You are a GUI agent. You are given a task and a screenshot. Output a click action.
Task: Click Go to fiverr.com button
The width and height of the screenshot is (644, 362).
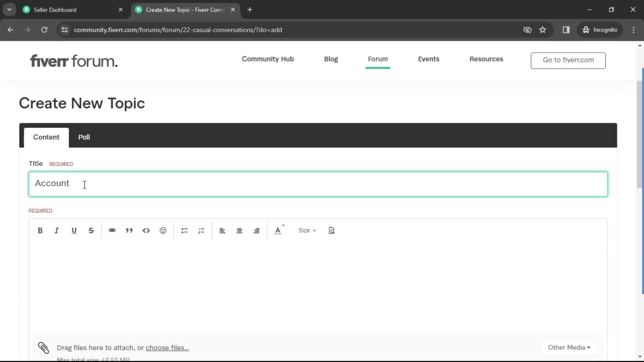pyautogui.click(x=569, y=60)
